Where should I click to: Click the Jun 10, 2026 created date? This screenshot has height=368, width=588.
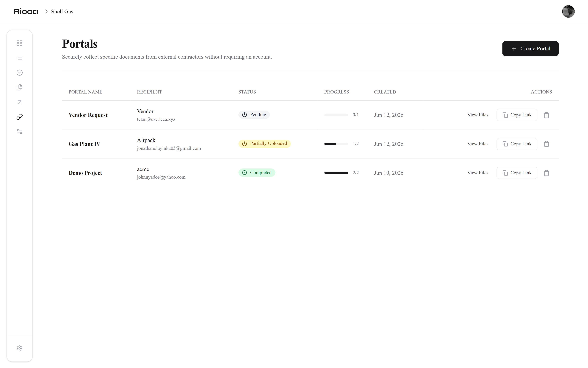388,173
